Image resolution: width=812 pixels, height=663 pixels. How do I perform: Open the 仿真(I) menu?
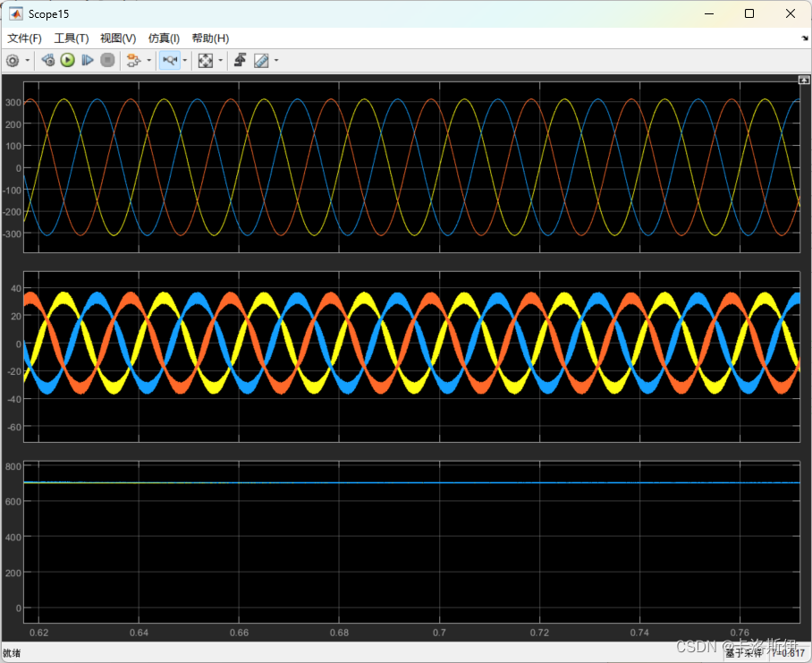164,38
